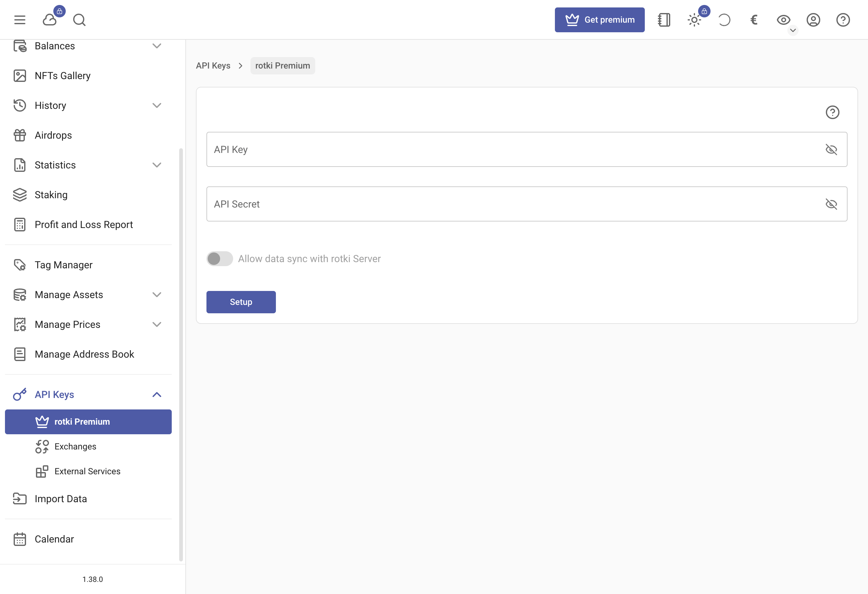The height and width of the screenshot is (594, 868).
Task: Show or hide the API Key value
Action: pos(831,150)
